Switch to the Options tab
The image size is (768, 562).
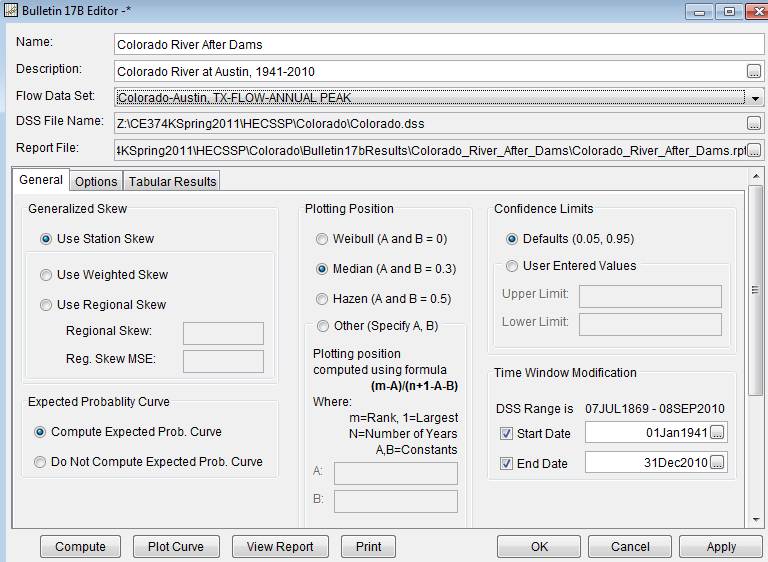[x=96, y=181]
